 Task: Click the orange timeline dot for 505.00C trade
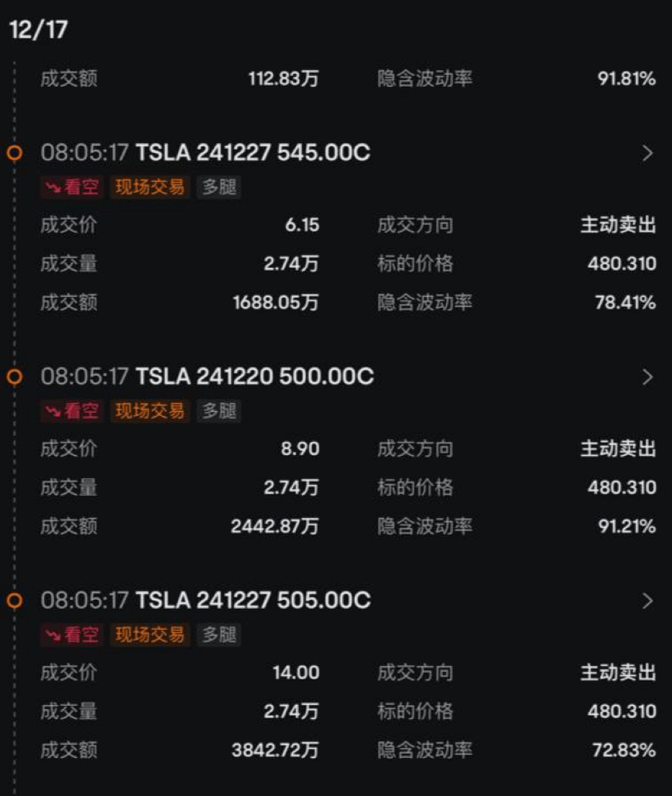coord(14,601)
